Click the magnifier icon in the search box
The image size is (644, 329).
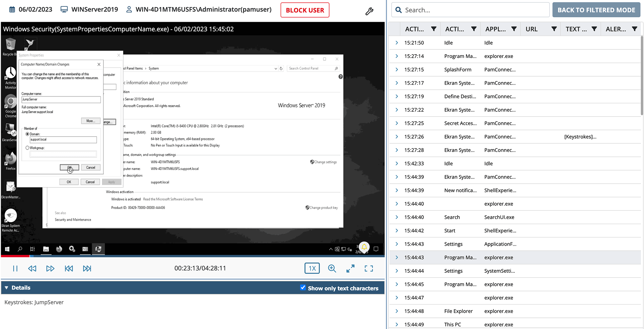[399, 10]
